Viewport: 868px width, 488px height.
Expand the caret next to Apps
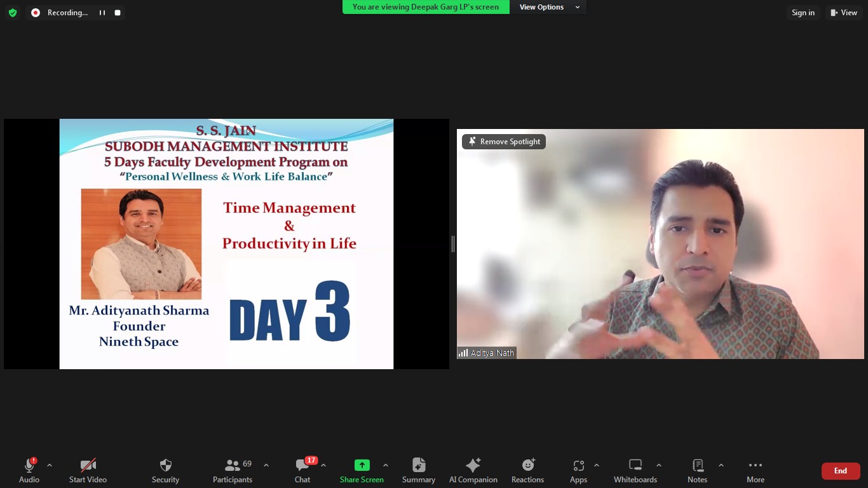point(597,466)
